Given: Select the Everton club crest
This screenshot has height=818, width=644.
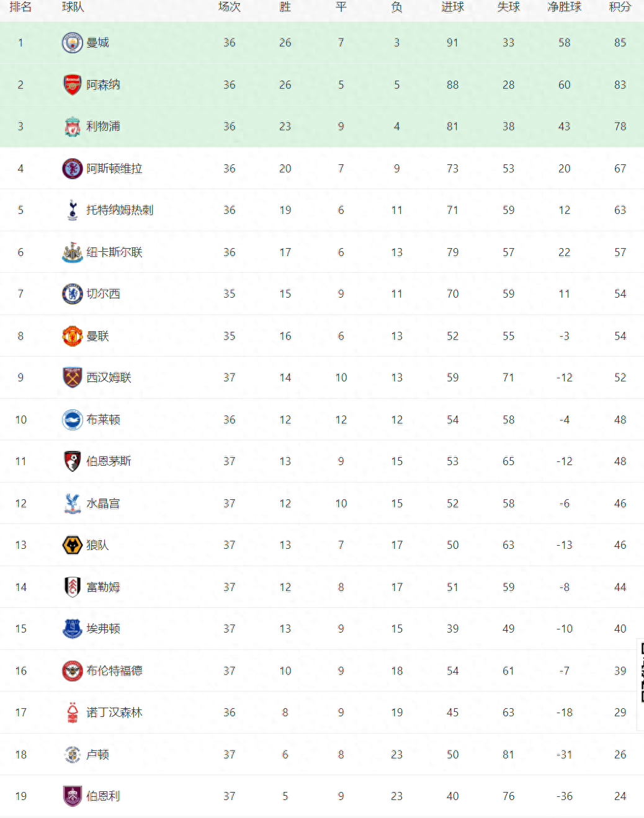Looking at the screenshot, I should [73, 629].
